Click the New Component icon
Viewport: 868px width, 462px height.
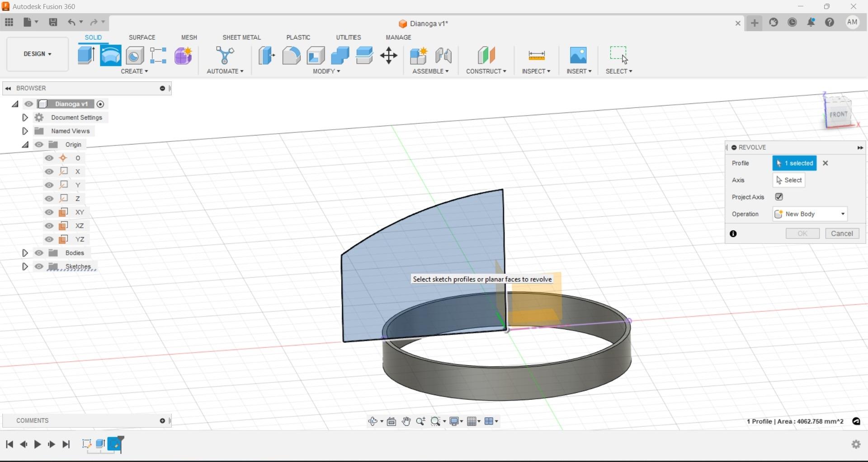[x=419, y=56]
